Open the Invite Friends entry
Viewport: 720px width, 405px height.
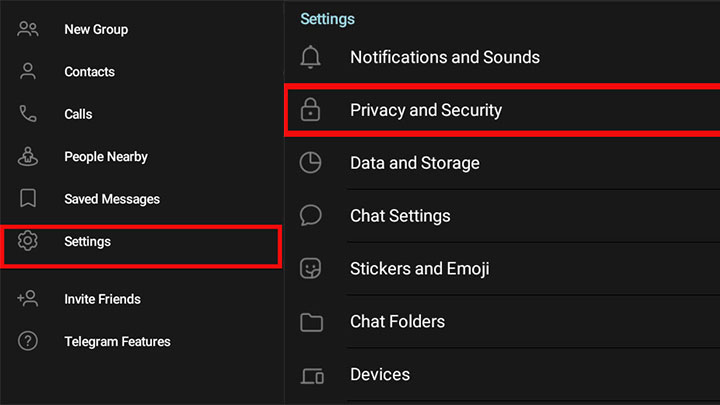click(102, 299)
